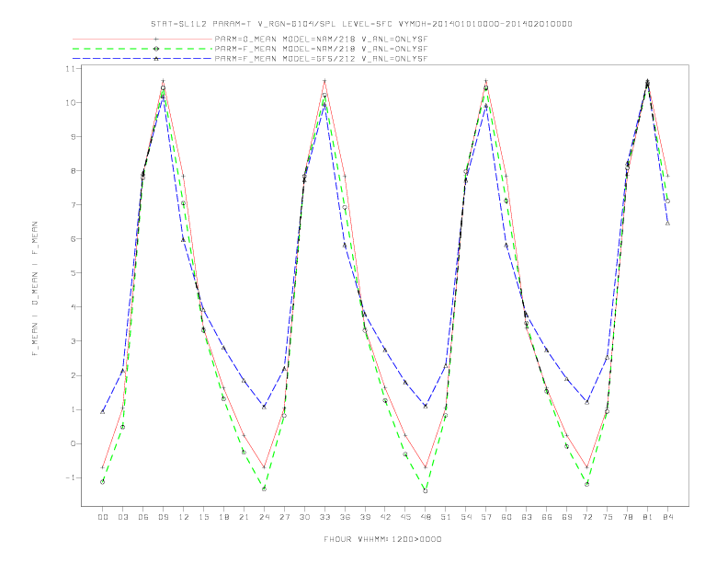Click y-axis tick label 3
This screenshot has width=728, height=563.
tap(74, 341)
